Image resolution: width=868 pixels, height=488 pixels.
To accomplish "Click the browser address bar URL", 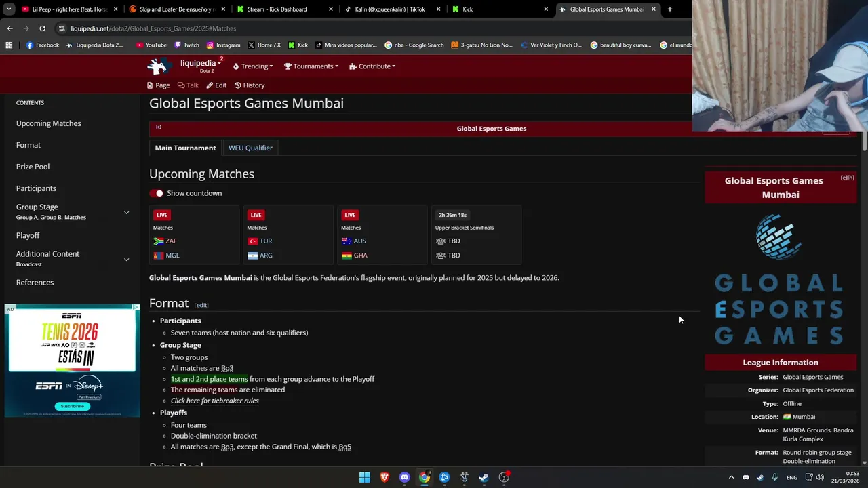I will click(x=153, y=28).
